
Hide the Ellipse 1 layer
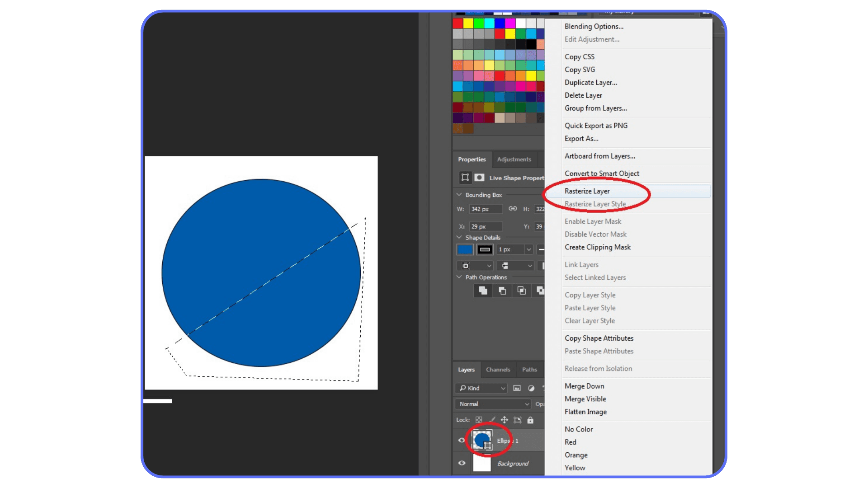(x=462, y=441)
